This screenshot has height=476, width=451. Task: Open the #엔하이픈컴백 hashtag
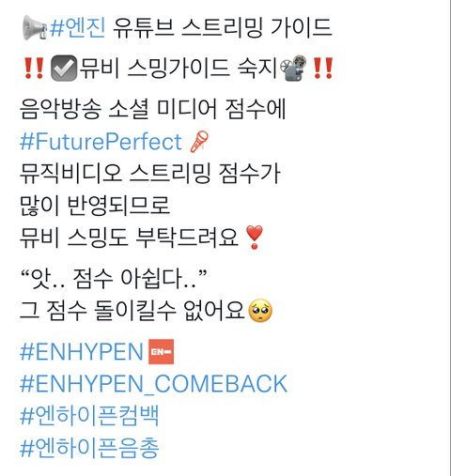tap(89, 416)
